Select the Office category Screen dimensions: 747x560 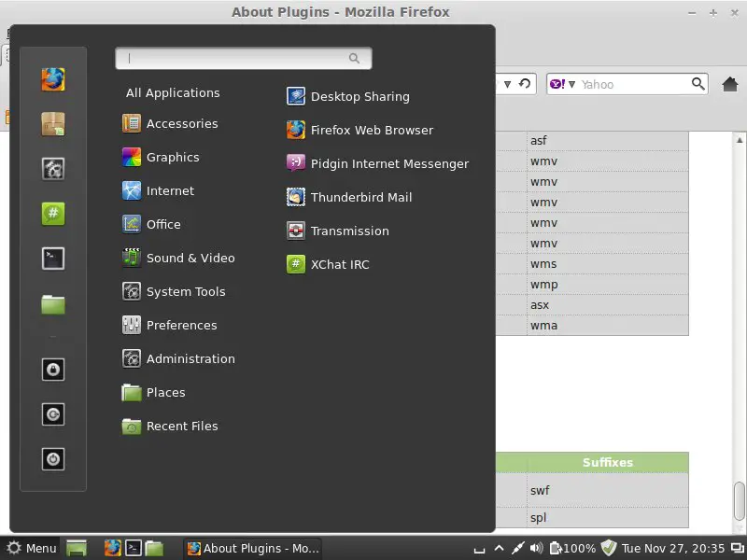tap(151, 224)
